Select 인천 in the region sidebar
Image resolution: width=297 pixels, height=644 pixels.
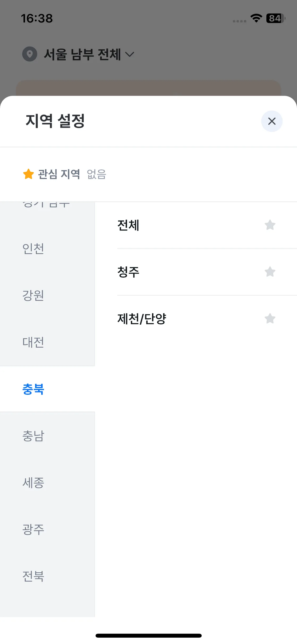48,249
